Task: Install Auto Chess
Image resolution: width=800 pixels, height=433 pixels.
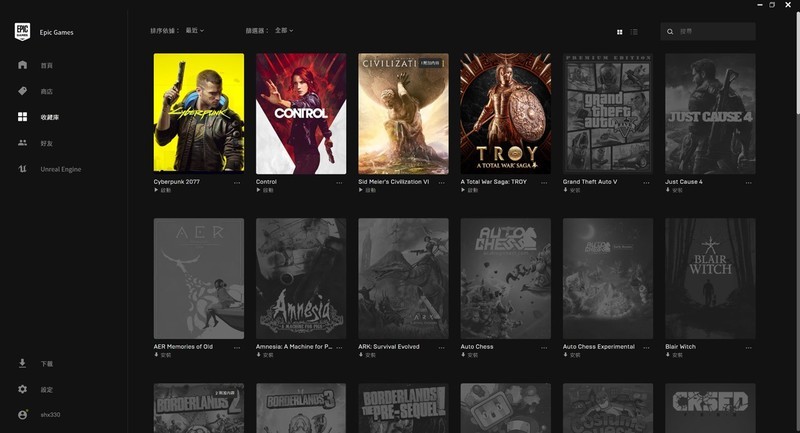Action: pos(469,355)
